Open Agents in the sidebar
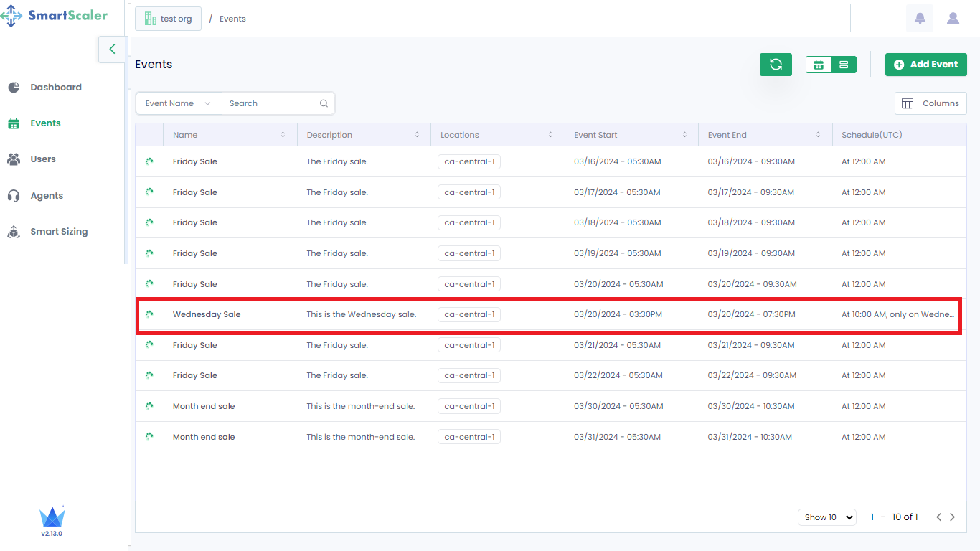980x551 pixels. click(47, 196)
